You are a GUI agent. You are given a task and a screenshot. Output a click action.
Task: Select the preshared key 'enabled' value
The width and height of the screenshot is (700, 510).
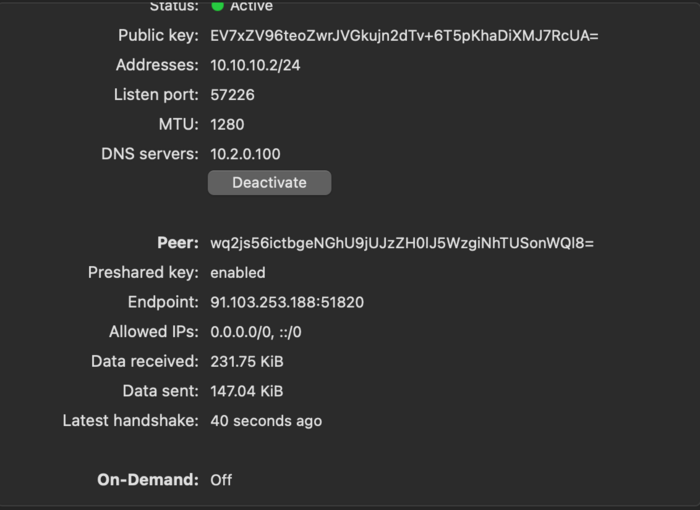(x=238, y=272)
